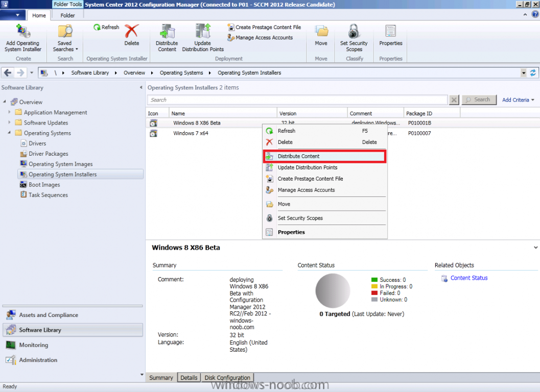The width and height of the screenshot is (540, 392).
Task: Select Task Sequences in the tree
Action: pos(48,195)
